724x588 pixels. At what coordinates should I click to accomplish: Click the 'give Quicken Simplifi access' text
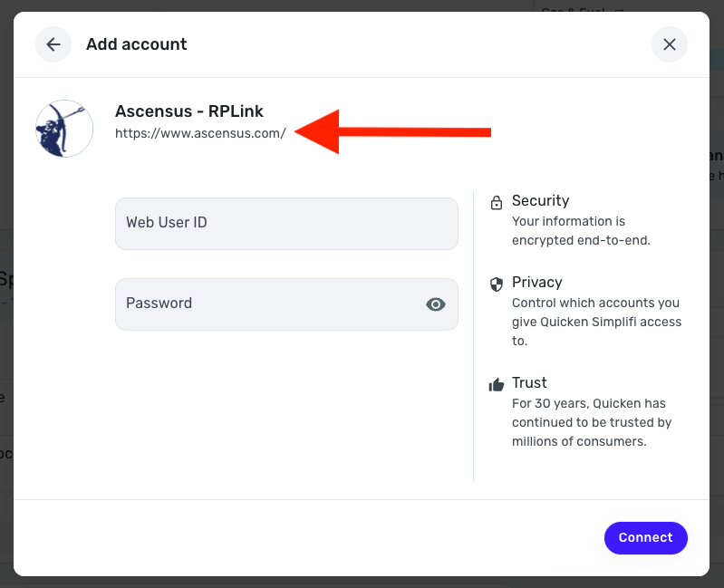coord(596,322)
